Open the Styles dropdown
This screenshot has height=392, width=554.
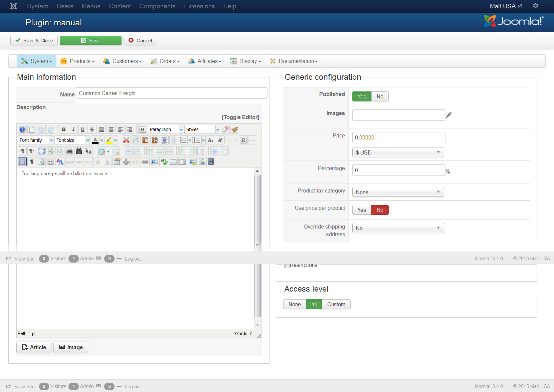202,129
